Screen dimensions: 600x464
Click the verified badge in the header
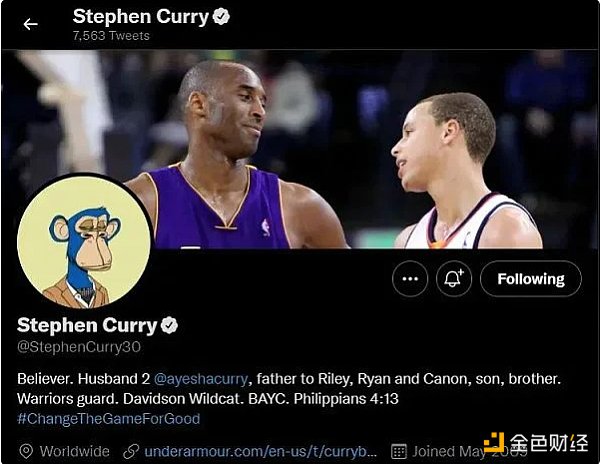pos(221,17)
